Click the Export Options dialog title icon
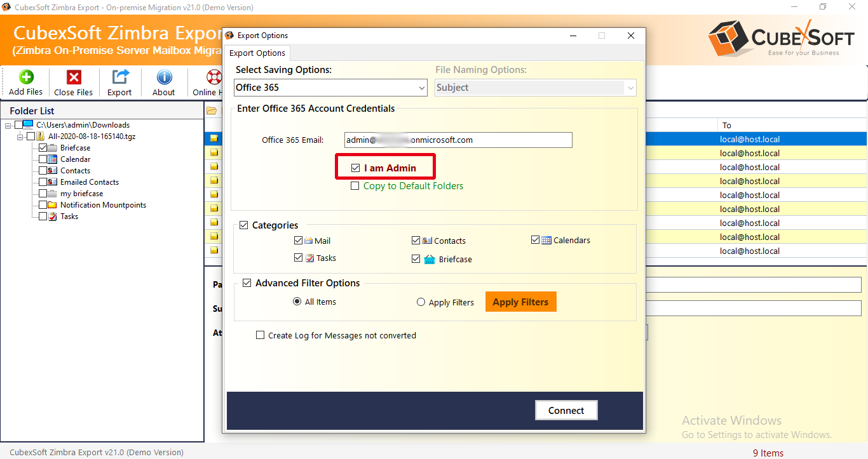This screenshot has height=459, width=868. (230, 36)
